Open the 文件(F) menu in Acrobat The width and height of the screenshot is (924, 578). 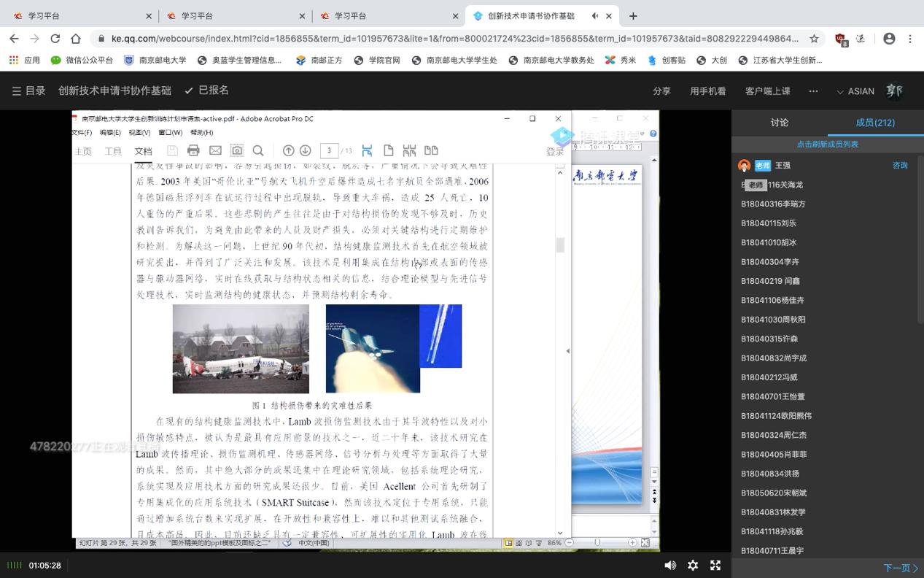point(82,133)
